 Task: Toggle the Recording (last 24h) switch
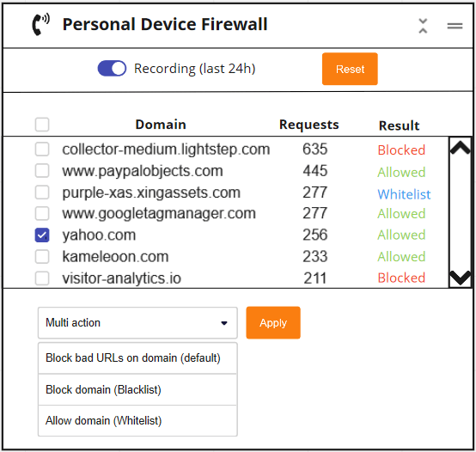[x=112, y=68]
